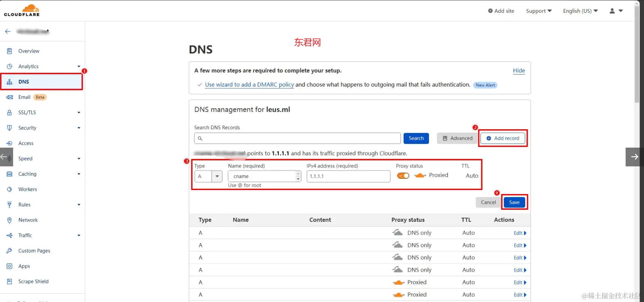Click the Name field stepper arrows
Screen dimensions: 644x302
pos(298,176)
